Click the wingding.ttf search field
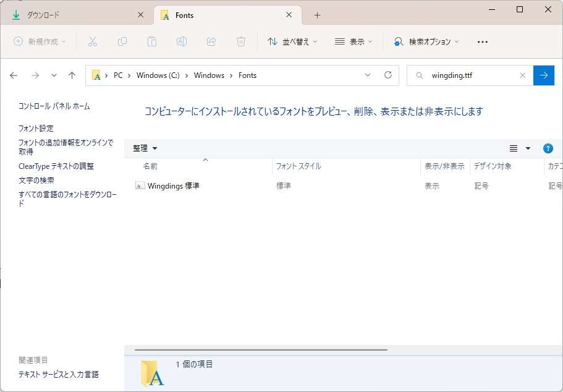This screenshot has height=392, width=563. [470, 75]
